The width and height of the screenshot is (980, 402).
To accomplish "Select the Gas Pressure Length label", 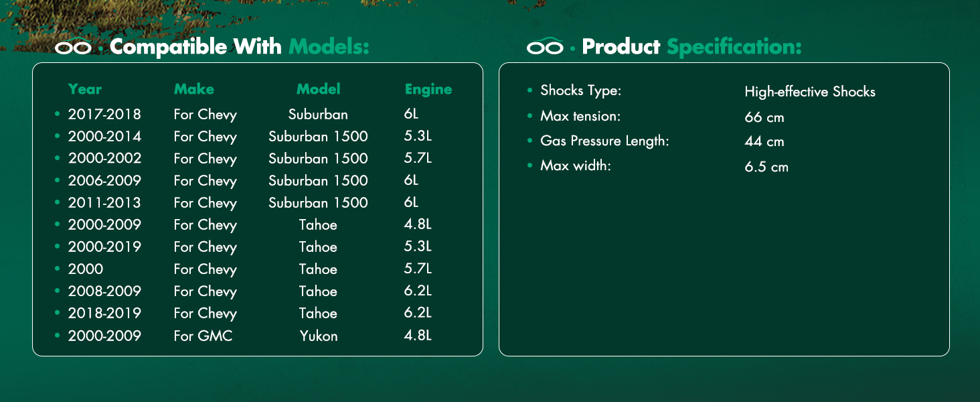I will click(x=604, y=141).
